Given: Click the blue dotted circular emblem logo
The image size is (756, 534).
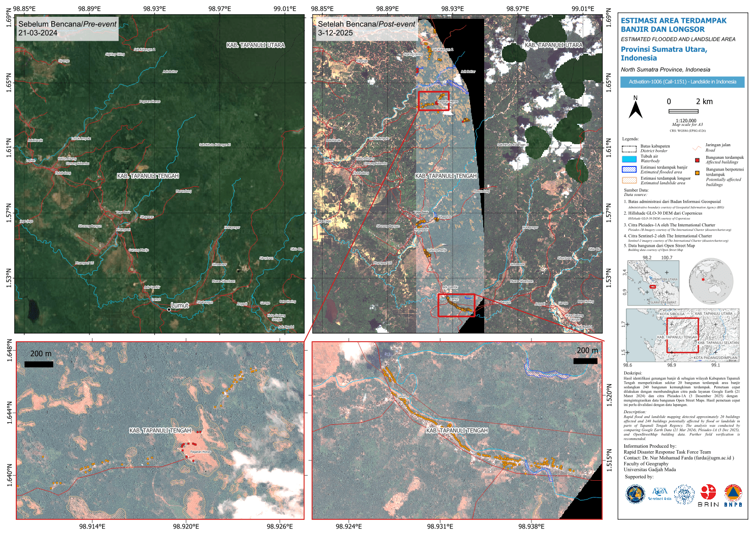Looking at the screenshot, I should click(684, 494).
